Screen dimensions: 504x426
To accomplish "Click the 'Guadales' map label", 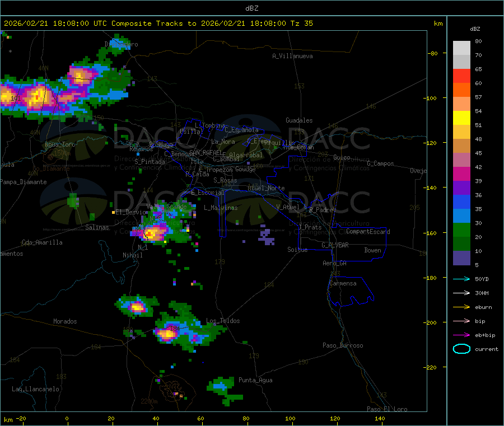I will pyautogui.click(x=299, y=120).
